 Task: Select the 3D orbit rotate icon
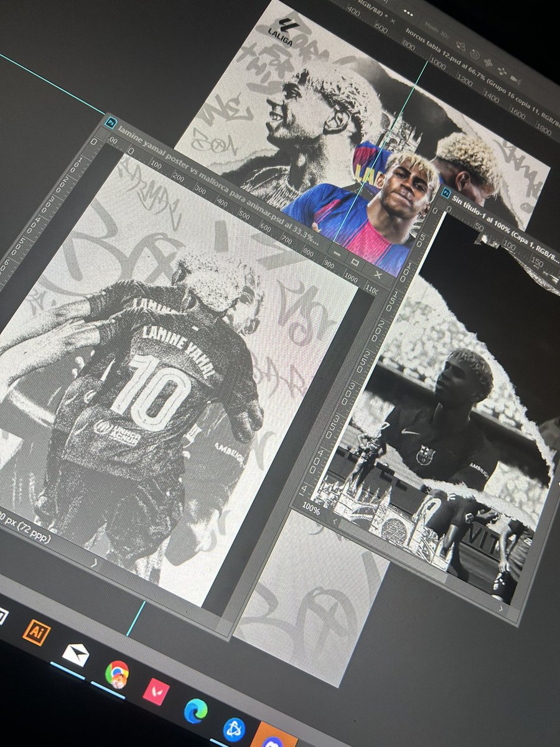(460, 46)
